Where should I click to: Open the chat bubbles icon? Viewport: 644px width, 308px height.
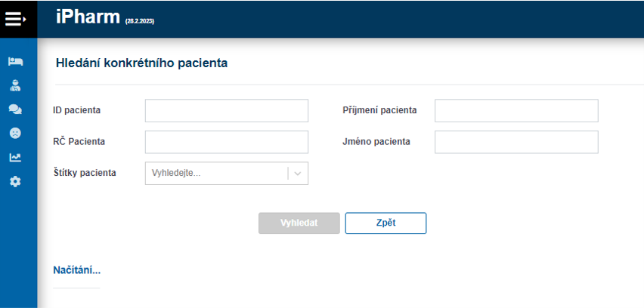coord(15,109)
